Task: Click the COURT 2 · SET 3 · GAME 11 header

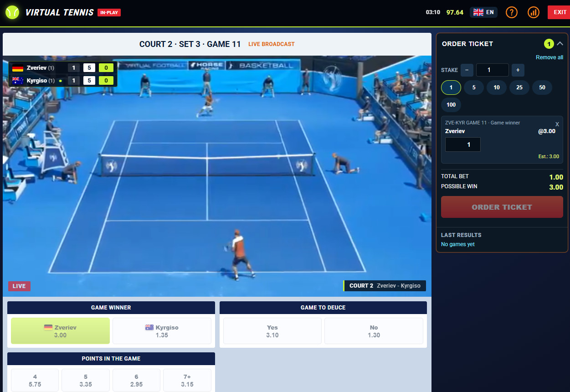Action: coord(190,44)
